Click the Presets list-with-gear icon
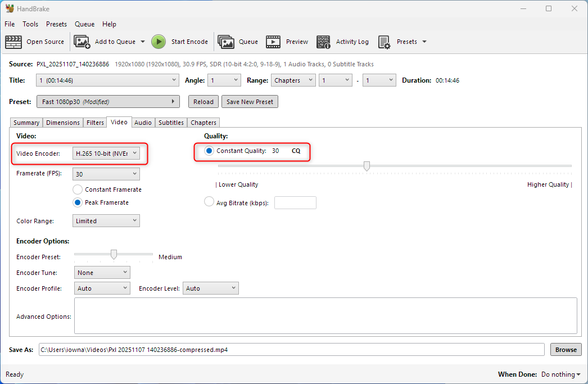588x384 pixels. pos(385,42)
